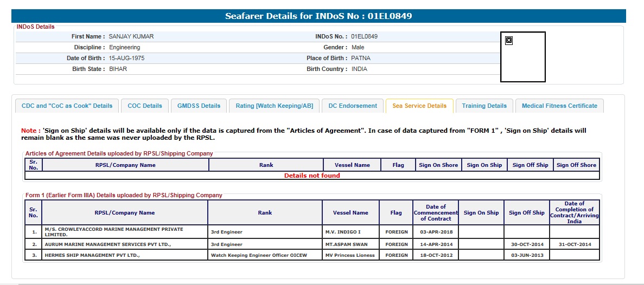Select the Rating [Watch Keeping/AB] tab
Image resolution: width=644 pixels, height=285 pixels.
tap(274, 106)
